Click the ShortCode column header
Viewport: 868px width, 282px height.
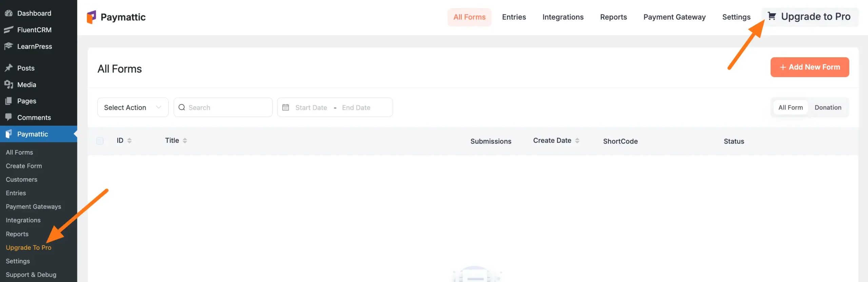click(620, 141)
